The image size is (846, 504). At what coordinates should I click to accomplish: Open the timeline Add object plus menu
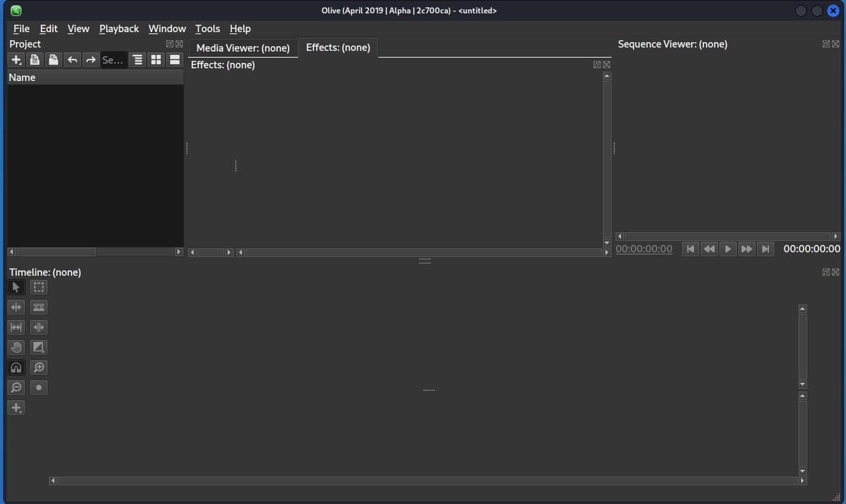(16, 408)
